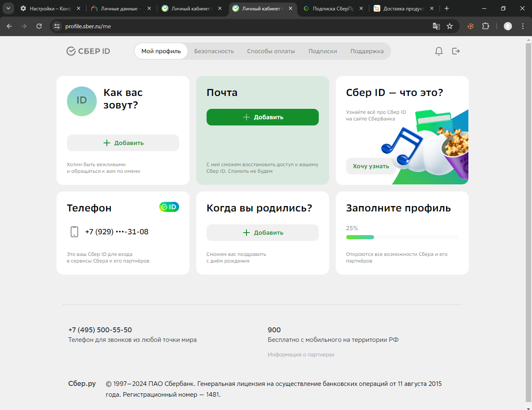
Task: Close the active Личный кабинет tab
Action: pos(291,8)
